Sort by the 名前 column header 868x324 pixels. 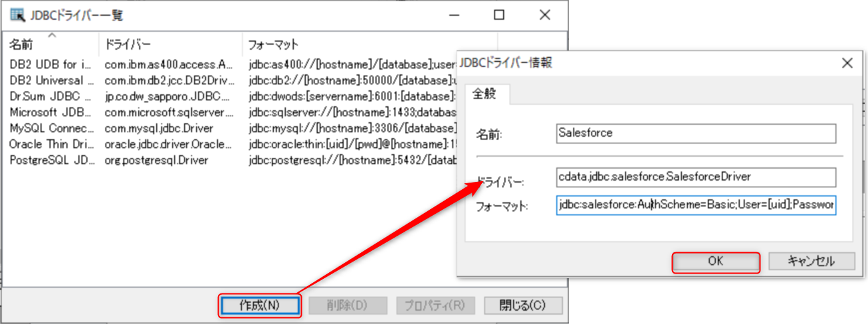click(x=51, y=46)
